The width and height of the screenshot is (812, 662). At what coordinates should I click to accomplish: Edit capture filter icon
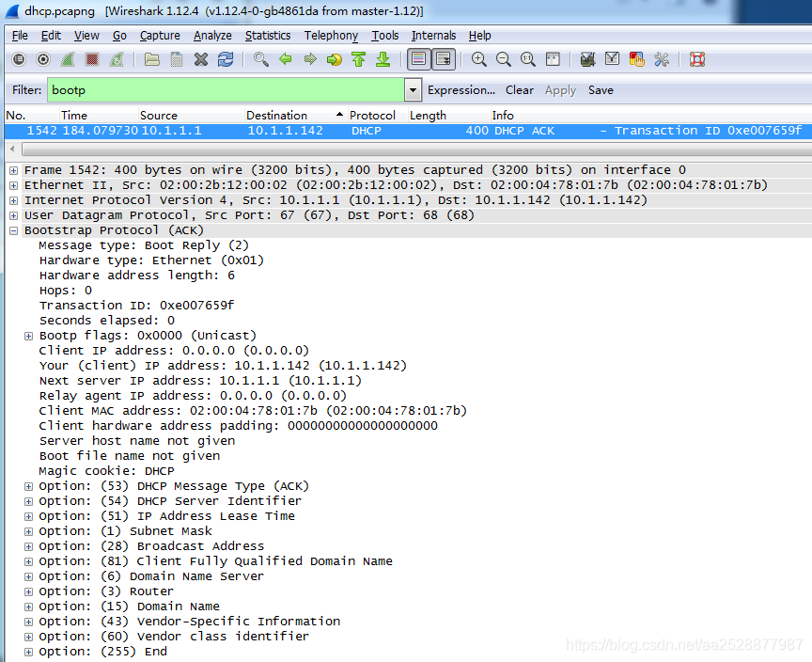pyautogui.click(x=587, y=59)
